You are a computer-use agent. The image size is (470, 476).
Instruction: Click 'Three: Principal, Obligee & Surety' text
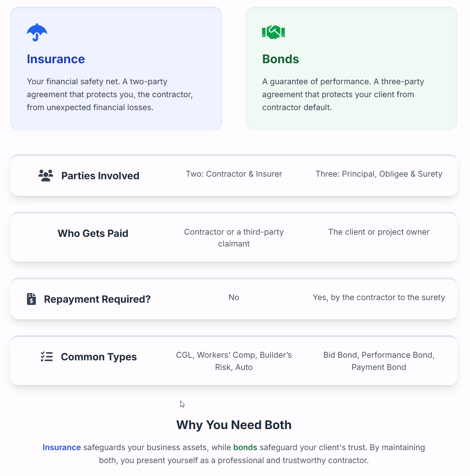click(379, 174)
